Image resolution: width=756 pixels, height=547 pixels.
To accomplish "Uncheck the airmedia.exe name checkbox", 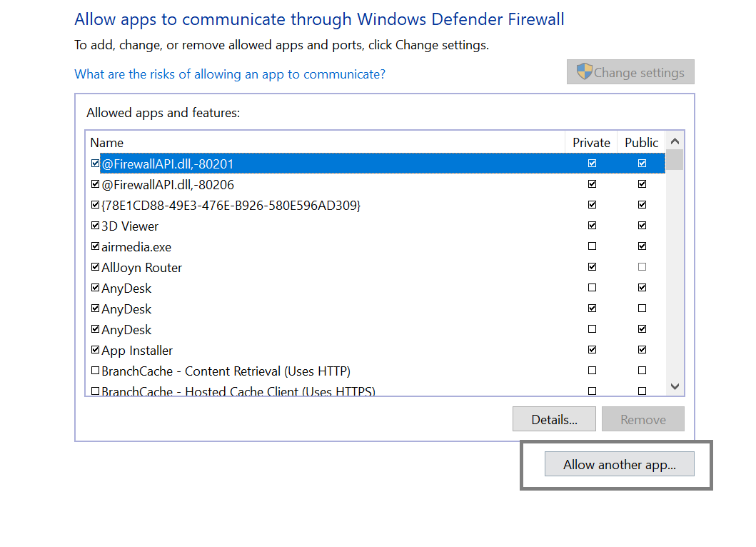I will (95, 246).
